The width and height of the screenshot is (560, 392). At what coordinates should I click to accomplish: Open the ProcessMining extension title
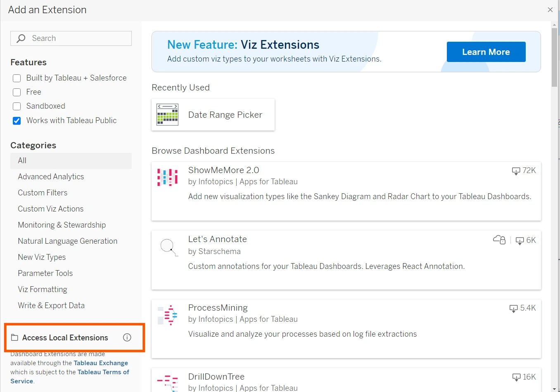click(218, 308)
